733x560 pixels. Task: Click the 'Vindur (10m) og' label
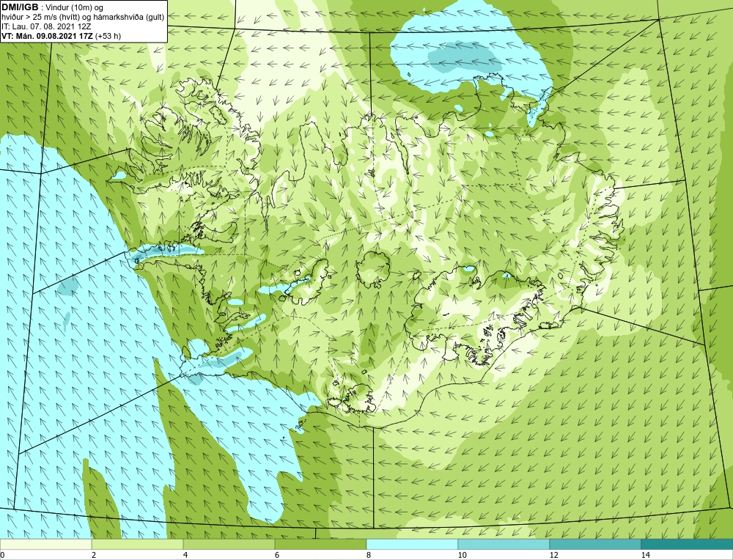pos(75,7)
